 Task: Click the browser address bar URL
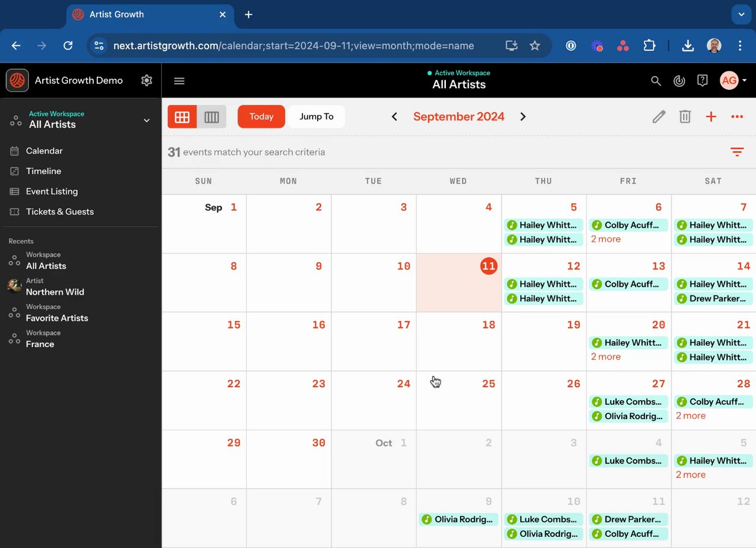(294, 46)
